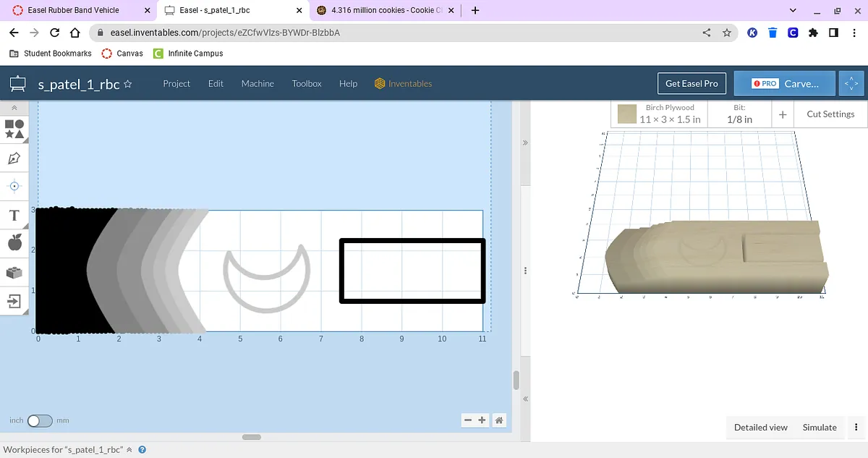
Task: Toggle inch to mm units switch
Action: point(40,420)
